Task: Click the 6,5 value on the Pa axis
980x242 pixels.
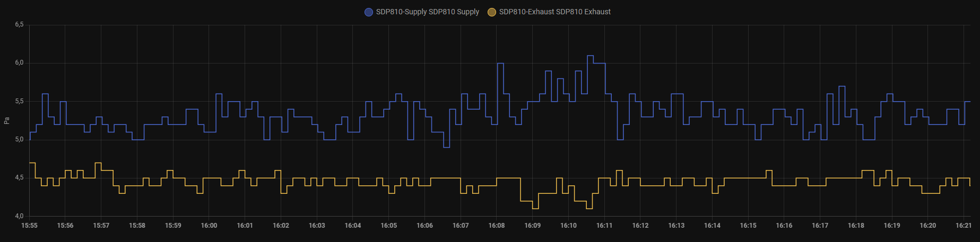Action: click(x=20, y=24)
